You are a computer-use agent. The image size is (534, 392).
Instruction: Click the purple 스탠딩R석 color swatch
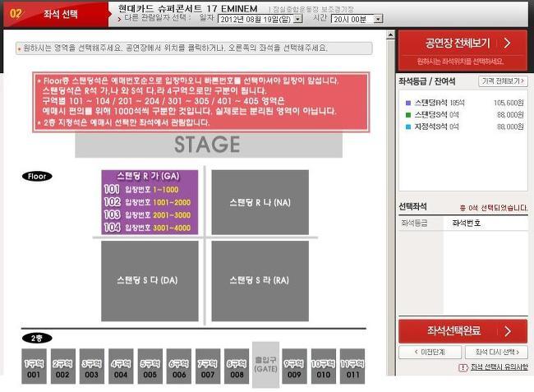click(408, 103)
